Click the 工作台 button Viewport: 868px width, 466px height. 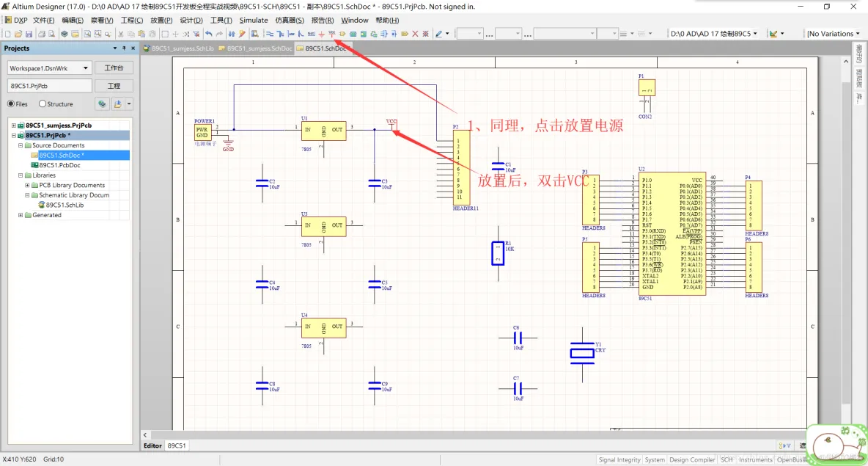click(114, 68)
